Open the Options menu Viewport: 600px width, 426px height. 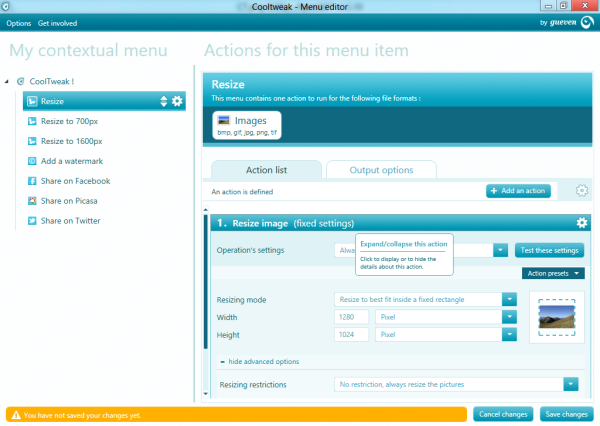click(18, 23)
